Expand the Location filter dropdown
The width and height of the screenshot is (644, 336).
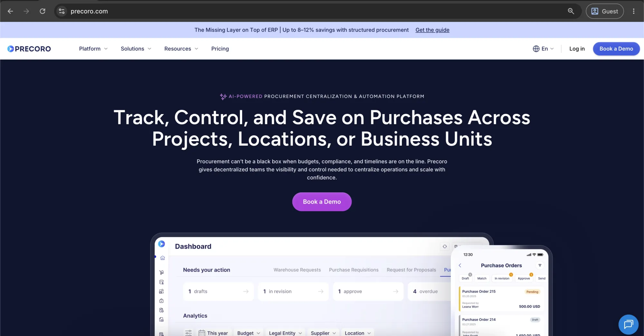[x=358, y=333]
